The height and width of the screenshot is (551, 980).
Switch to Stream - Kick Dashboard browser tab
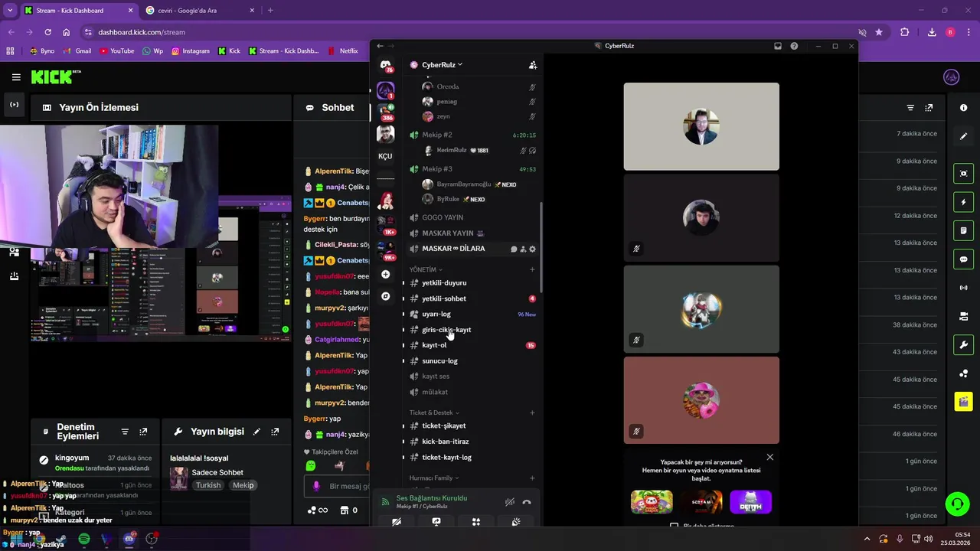point(79,11)
